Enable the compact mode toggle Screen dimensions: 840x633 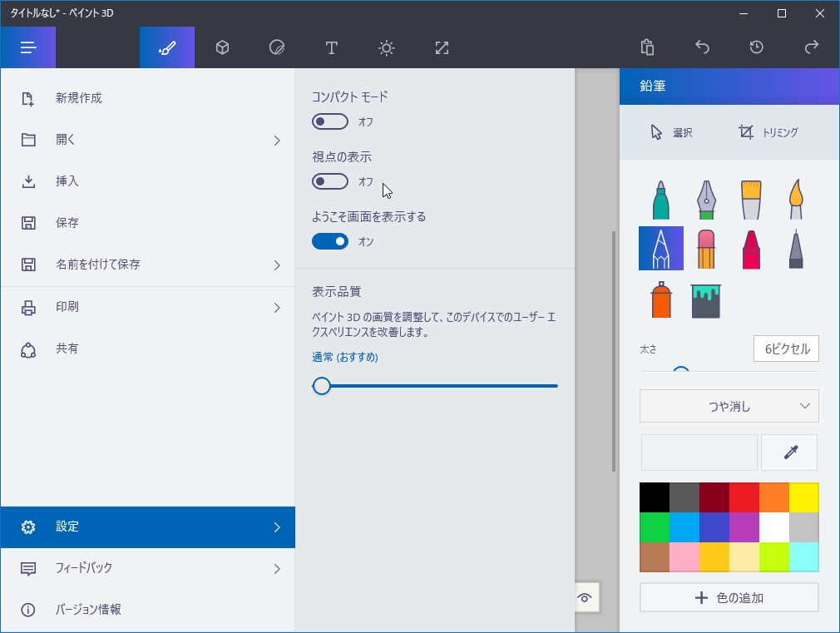(x=330, y=121)
